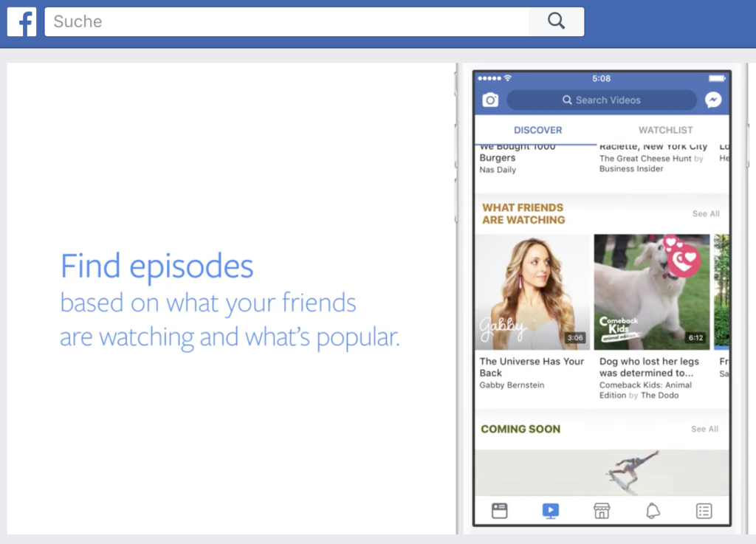Open the camera icon in phone header
Viewport: 756px width, 544px height.
click(x=490, y=100)
